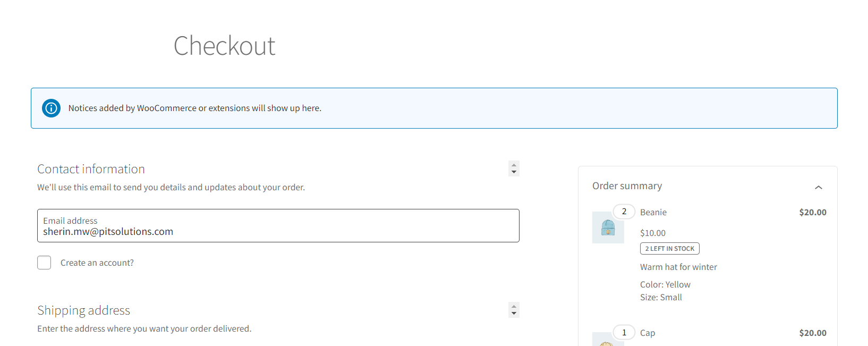Click the Cap product thumbnail image

tap(607, 340)
